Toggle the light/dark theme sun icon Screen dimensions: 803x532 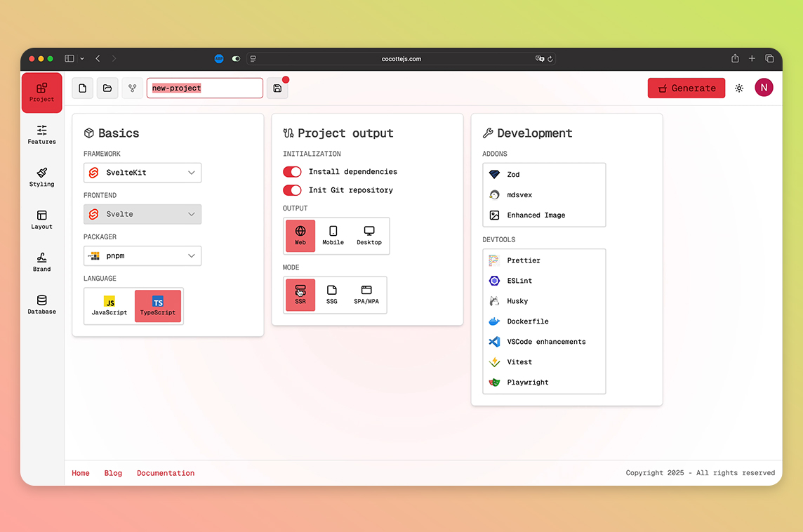739,88
